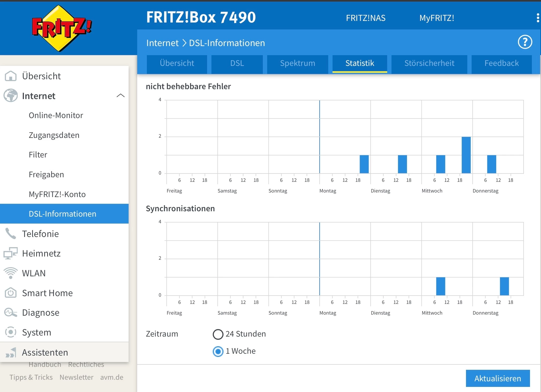Open the help question mark icon
Image resolution: width=541 pixels, height=392 pixels.
pos(525,42)
